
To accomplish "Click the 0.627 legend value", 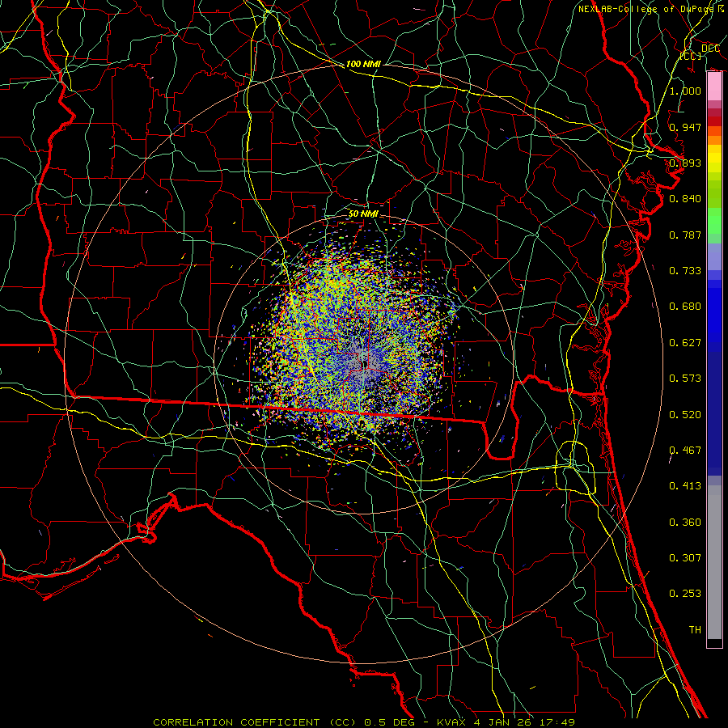I will [x=685, y=343].
